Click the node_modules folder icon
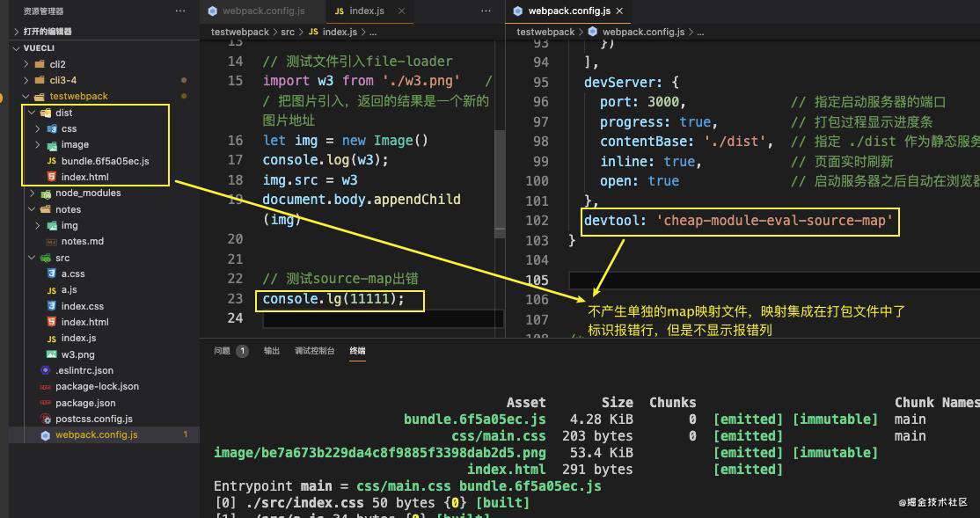This screenshot has width=980, height=518. point(45,193)
